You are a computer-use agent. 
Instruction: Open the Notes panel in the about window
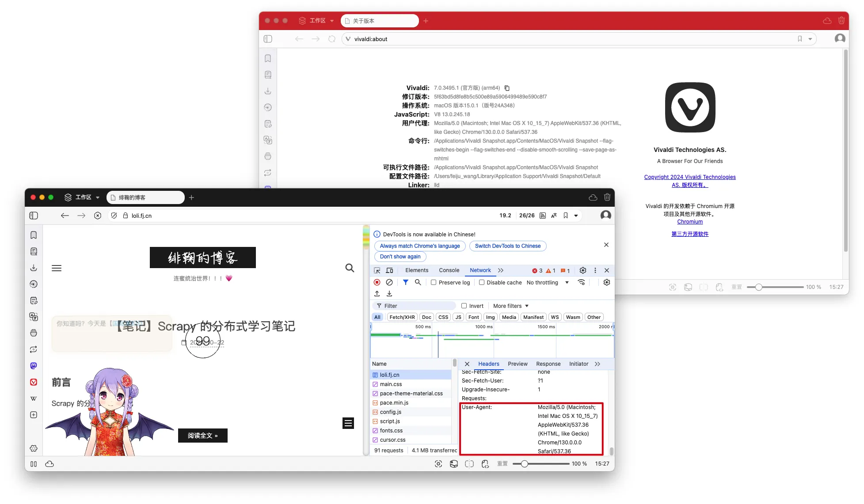click(x=268, y=124)
